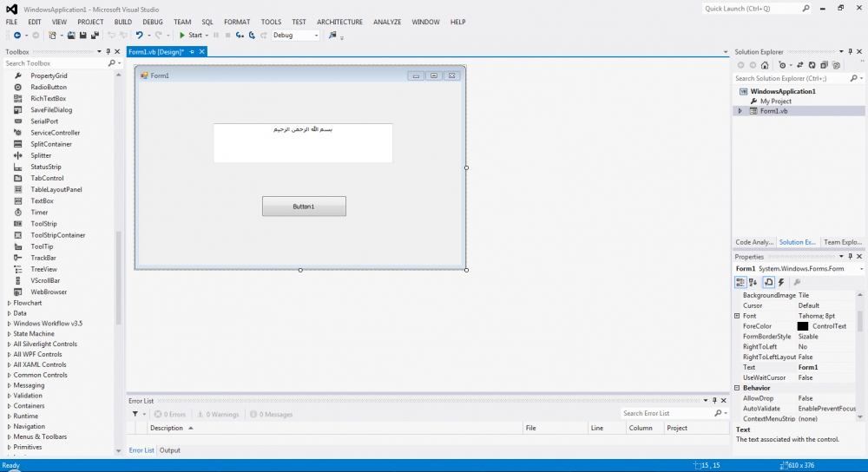This screenshot has height=472, width=868.
Task: Click the search icon in Toolbox search box
Action: (x=112, y=63)
